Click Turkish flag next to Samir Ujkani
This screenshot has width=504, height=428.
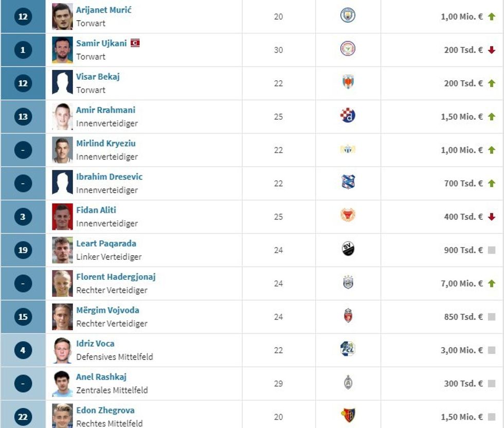point(135,43)
